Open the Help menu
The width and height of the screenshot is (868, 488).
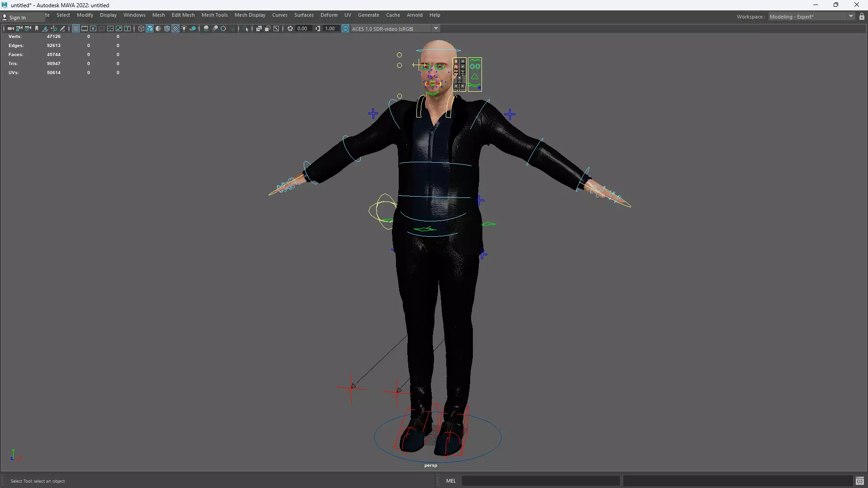(435, 15)
